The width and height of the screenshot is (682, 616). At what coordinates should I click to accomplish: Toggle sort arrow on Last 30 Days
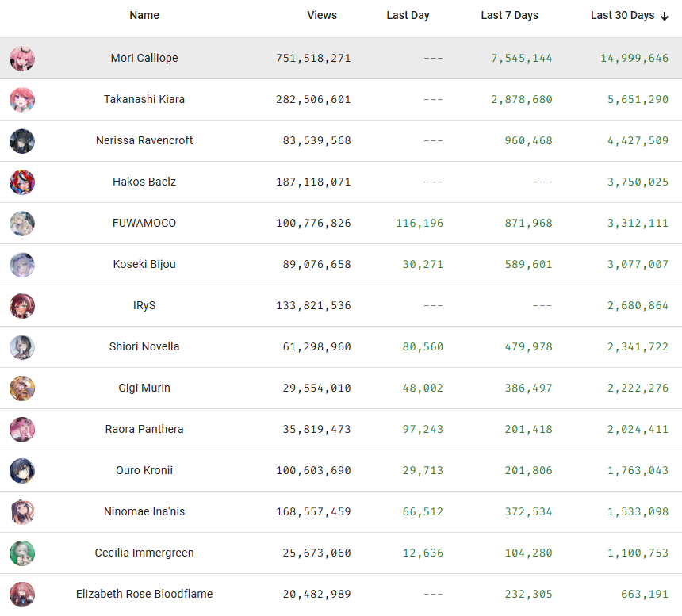click(x=665, y=16)
